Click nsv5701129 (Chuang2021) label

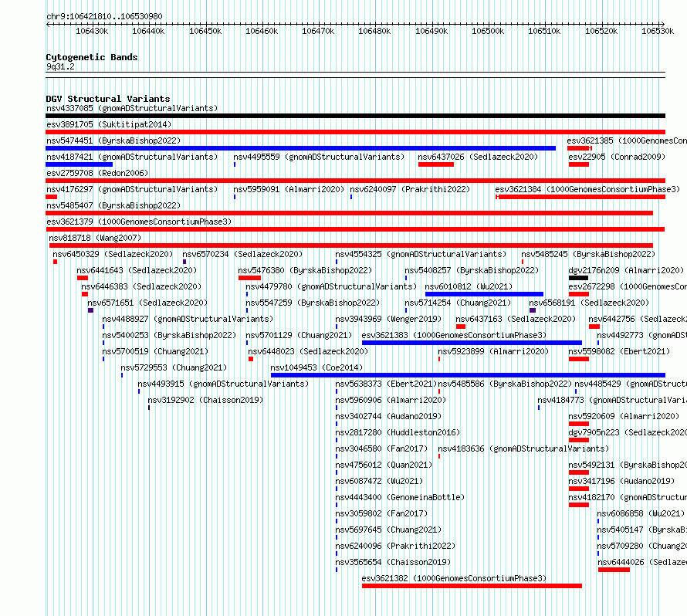tap(299, 335)
